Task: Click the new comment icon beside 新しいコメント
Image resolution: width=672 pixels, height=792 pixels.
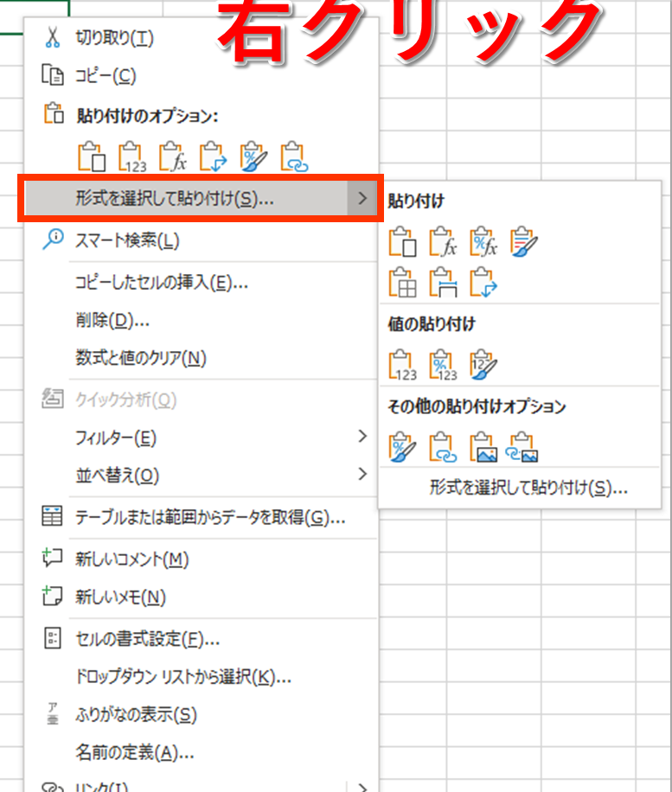Action: click(52, 558)
